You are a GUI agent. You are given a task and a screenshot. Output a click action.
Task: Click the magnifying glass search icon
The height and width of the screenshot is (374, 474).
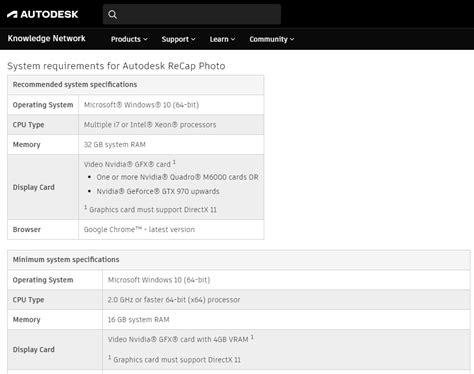(113, 15)
